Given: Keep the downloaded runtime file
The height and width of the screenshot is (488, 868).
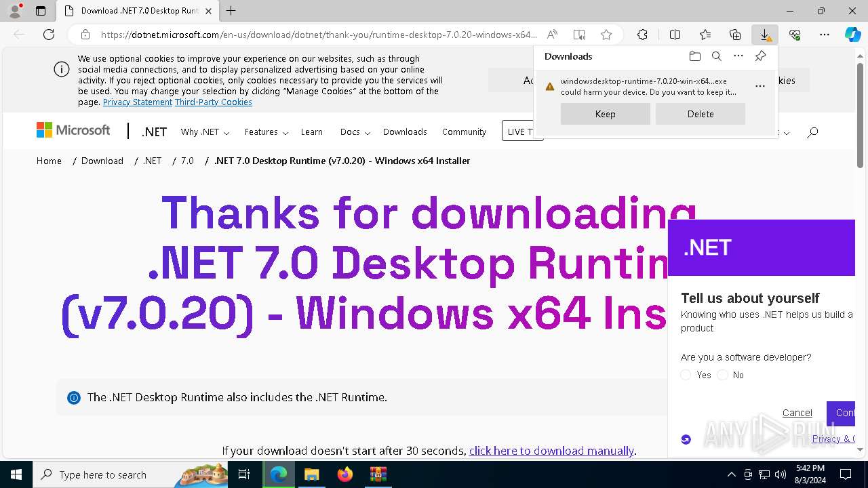Looking at the screenshot, I should [606, 114].
